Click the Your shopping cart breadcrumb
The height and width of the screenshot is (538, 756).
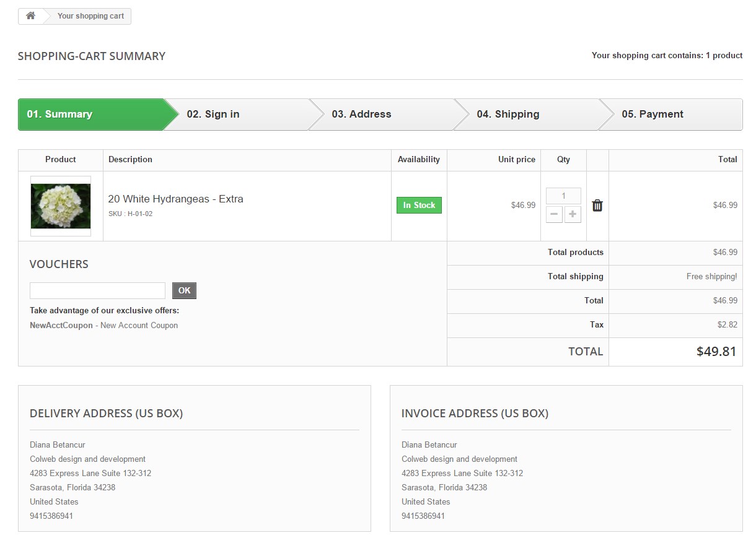click(90, 16)
